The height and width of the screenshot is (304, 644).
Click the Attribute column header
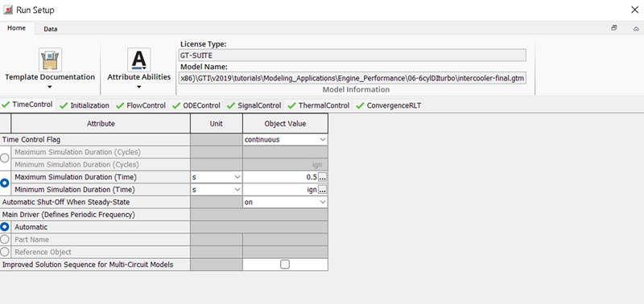tap(101, 124)
